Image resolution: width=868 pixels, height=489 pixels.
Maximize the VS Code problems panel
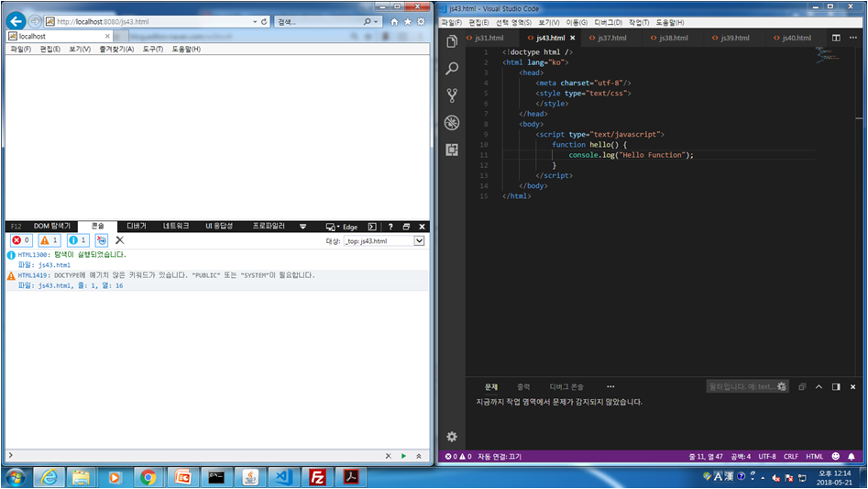click(x=819, y=386)
